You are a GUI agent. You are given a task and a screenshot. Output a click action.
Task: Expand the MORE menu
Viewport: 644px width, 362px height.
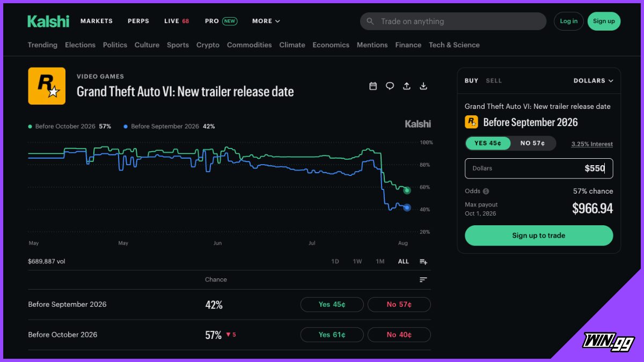pyautogui.click(x=266, y=21)
